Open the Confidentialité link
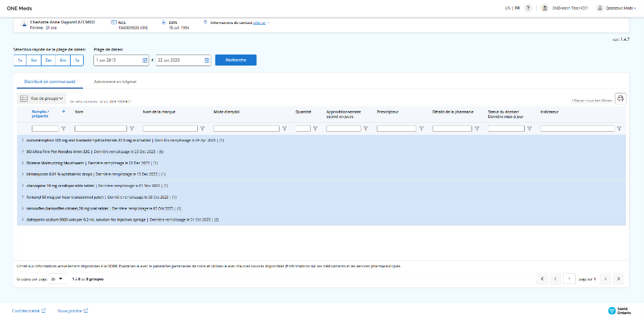Image resolution: width=644 pixels, height=318 pixels. (x=29, y=311)
